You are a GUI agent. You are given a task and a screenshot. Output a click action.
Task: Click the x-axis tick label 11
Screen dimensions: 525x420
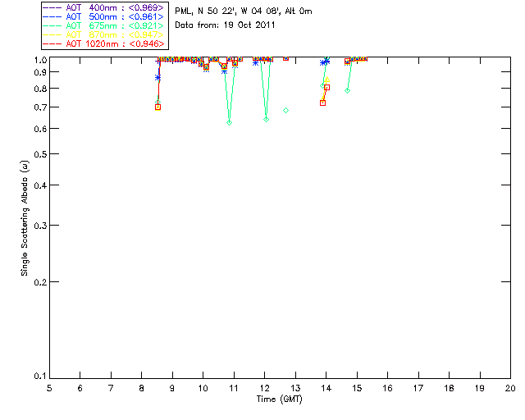coord(234,388)
